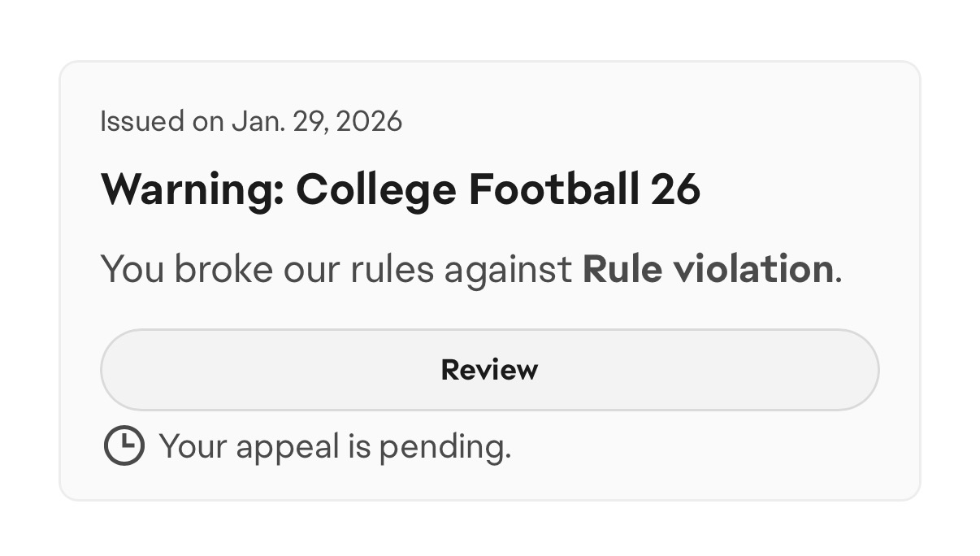Click the clock icon beside appeal status
Viewport: 980px width, 556px height.
[x=124, y=446]
